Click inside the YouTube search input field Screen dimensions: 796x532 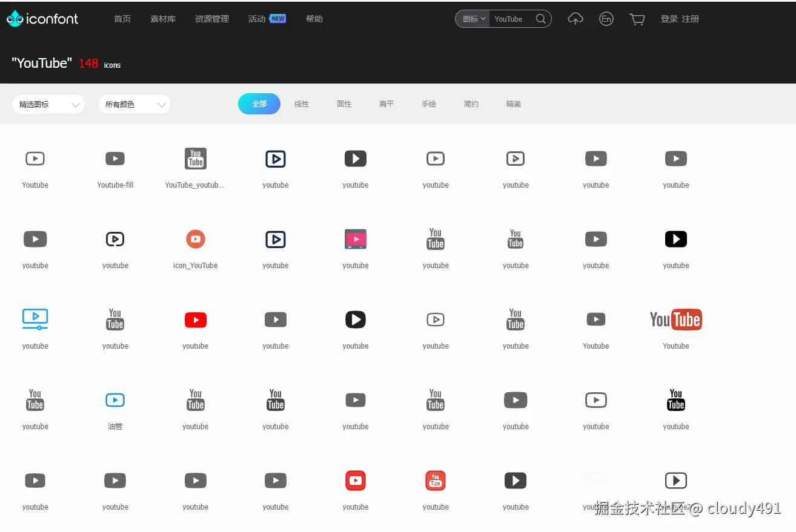pyautogui.click(x=512, y=19)
